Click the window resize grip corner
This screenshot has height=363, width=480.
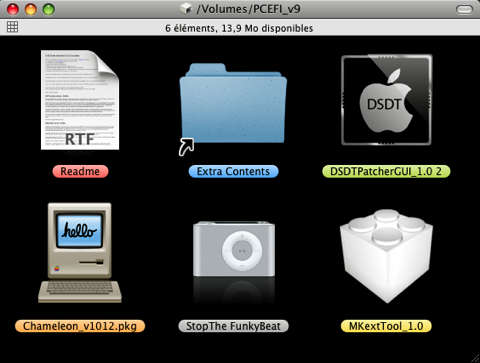coord(475,358)
